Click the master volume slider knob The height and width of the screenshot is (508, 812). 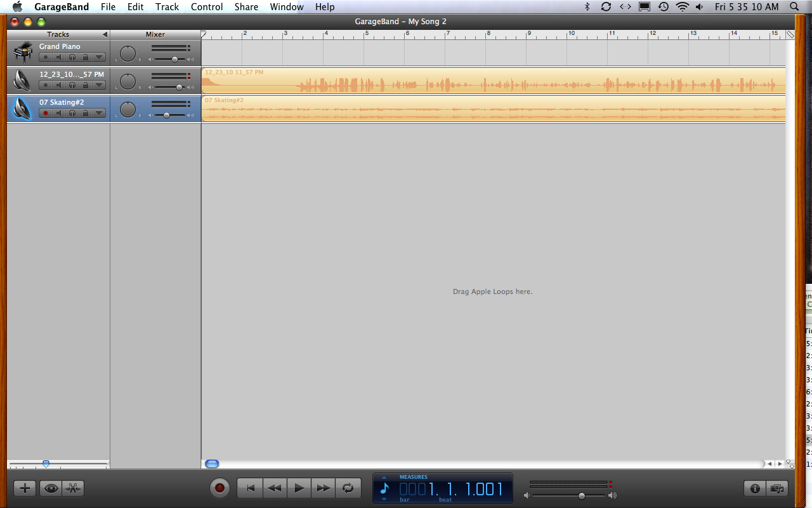(582, 495)
